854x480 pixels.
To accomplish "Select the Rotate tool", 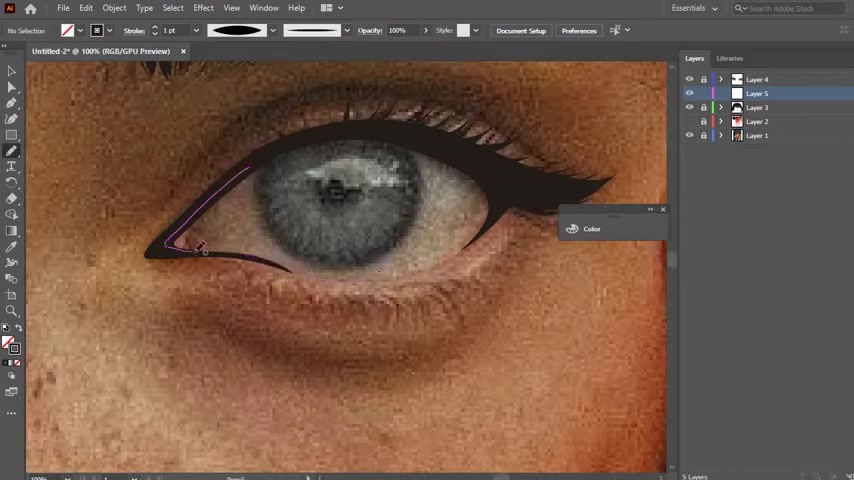I will tap(11, 183).
